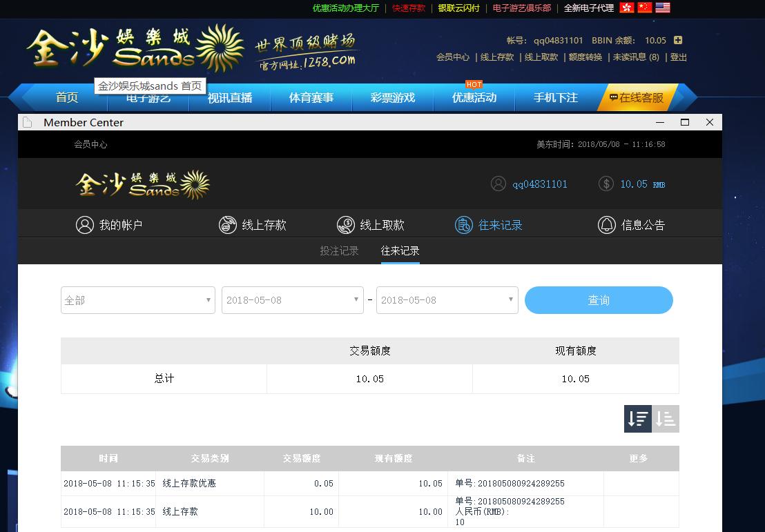Open the 在线客服 customer service chat
The height and width of the screenshot is (532, 765).
637,98
